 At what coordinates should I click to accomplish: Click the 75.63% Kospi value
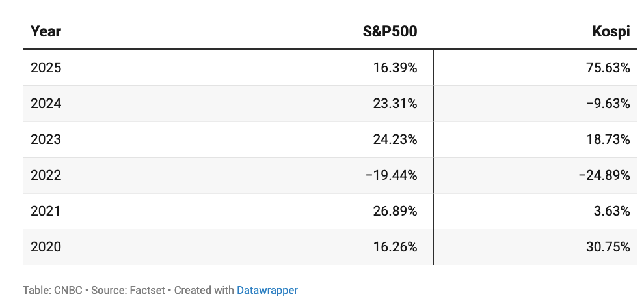(607, 68)
